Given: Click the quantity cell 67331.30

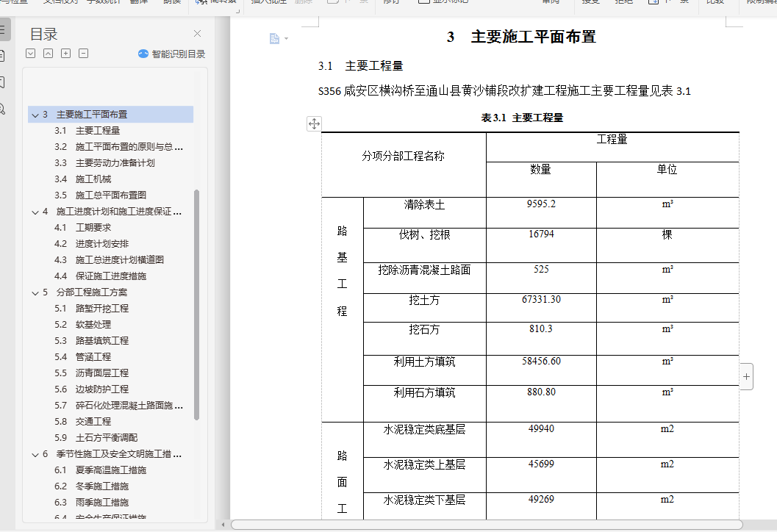Looking at the screenshot, I should click(x=541, y=308).
